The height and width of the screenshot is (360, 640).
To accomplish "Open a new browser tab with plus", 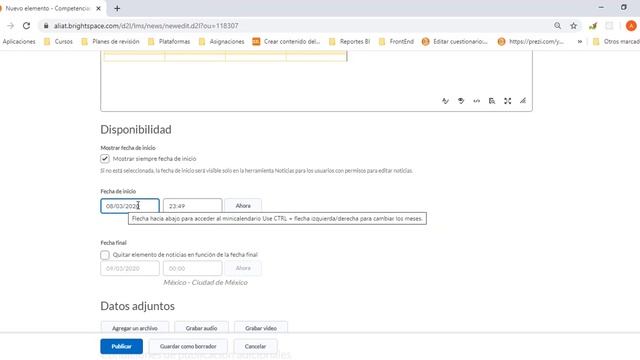I will [x=117, y=8].
